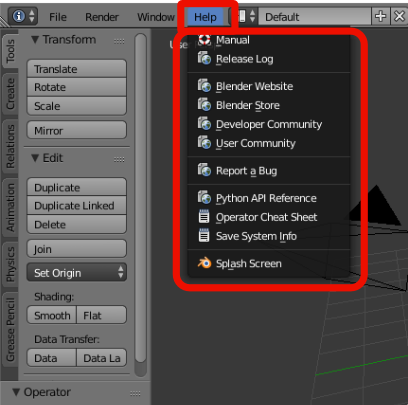
Task: Set shading to Smooth
Action: coord(52,315)
